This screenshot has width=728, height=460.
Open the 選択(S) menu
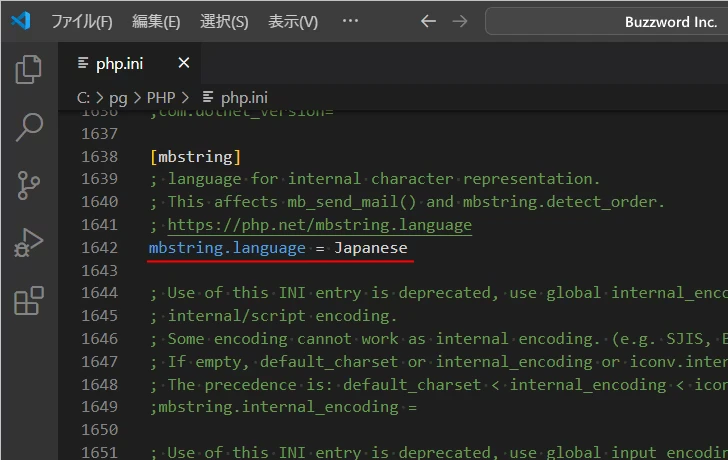click(x=224, y=21)
